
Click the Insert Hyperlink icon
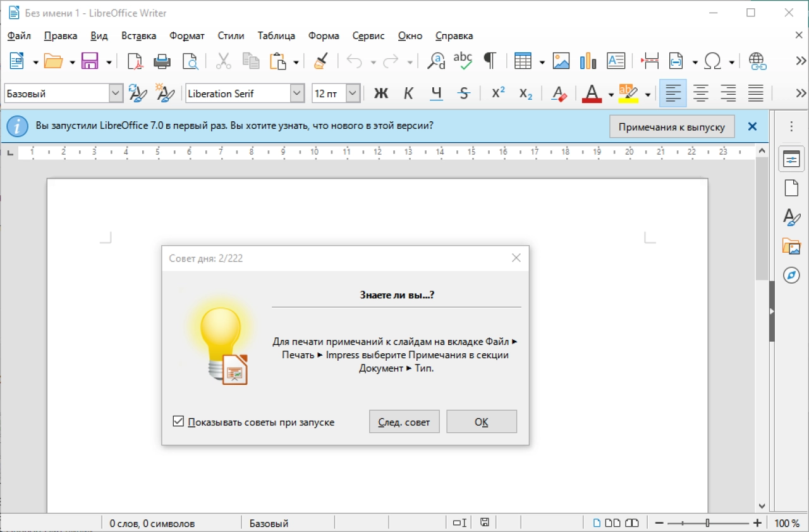pyautogui.click(x=757, y=61)
